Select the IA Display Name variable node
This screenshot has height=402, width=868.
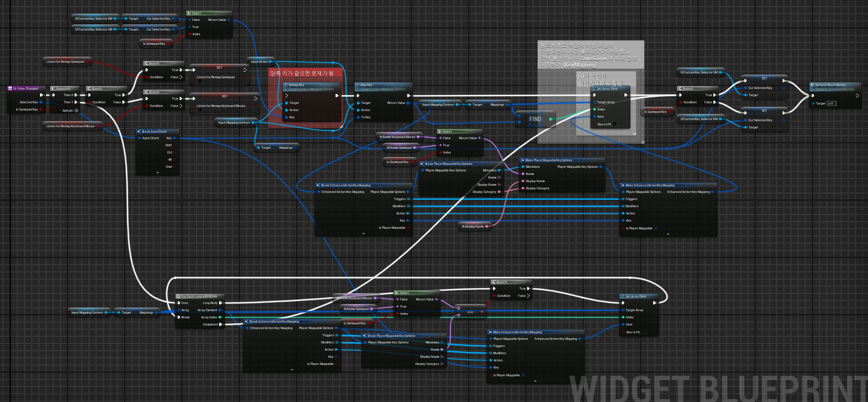coord(475,226)
